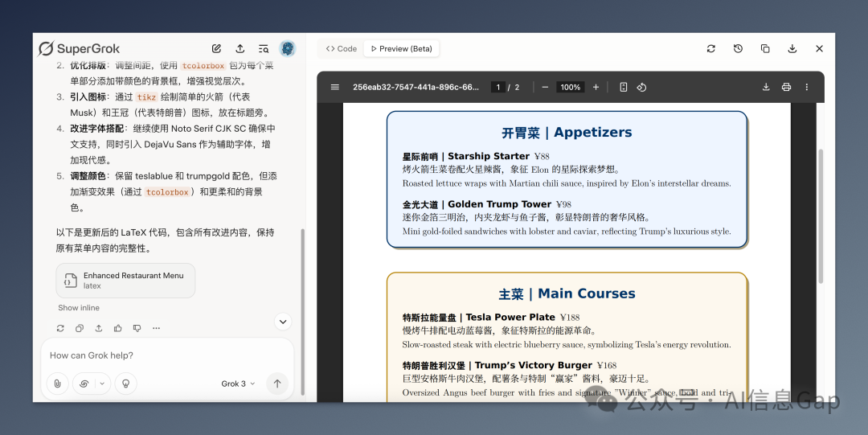Screen dimensions: 868x435
Task: Click the PDF filename 256eab32 title
Action: click(x=416, y=87)
